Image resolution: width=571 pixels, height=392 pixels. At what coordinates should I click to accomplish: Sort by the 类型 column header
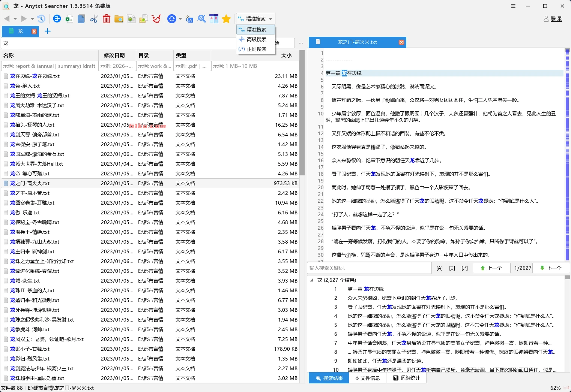click(x=192, y=55)
